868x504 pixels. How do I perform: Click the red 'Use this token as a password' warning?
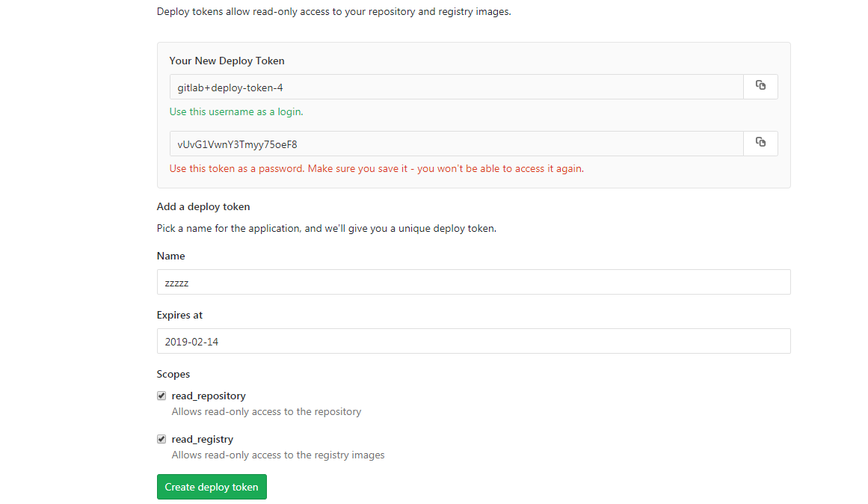pos(376,168)
